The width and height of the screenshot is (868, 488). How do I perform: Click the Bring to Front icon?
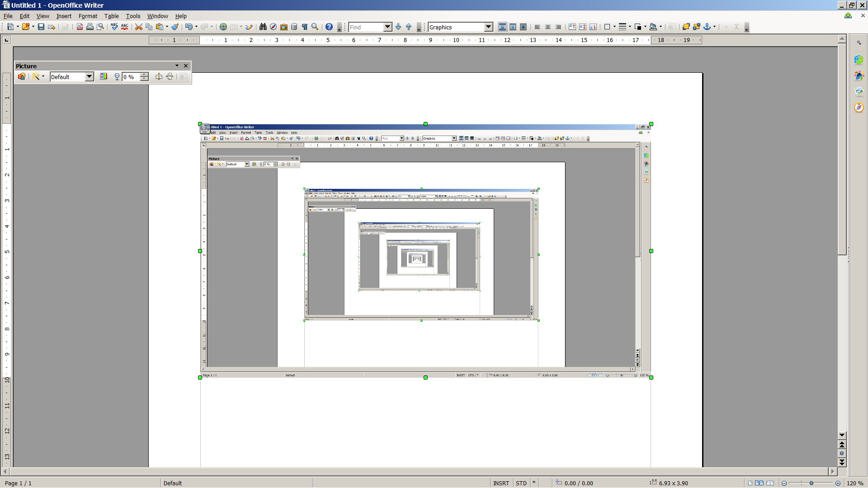[686, 27]
